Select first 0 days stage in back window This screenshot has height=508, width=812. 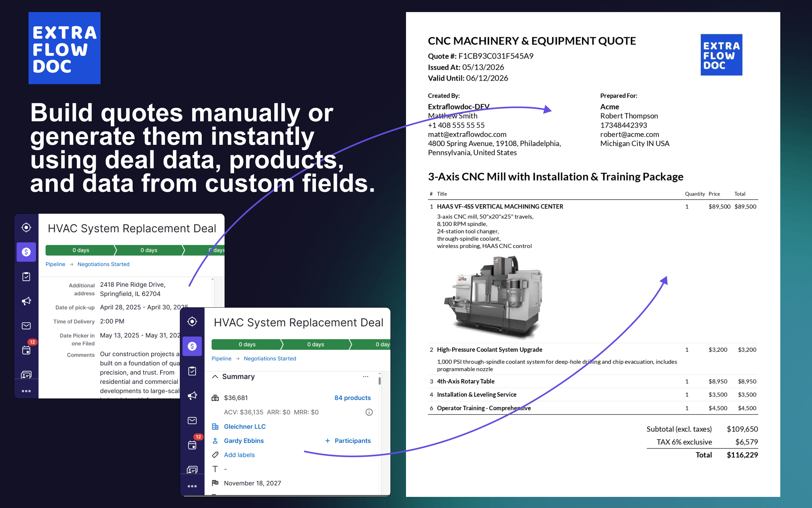(81, 250)
